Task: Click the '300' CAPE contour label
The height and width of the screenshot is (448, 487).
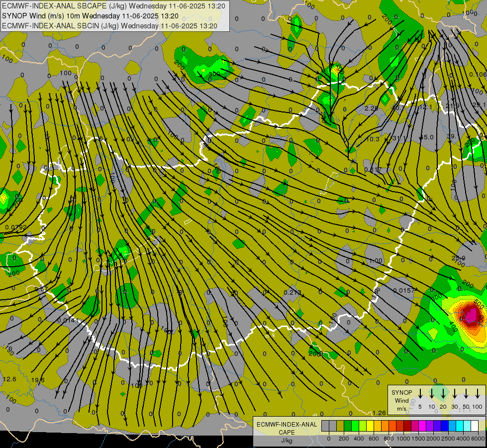Action: (x=214, y=74)
